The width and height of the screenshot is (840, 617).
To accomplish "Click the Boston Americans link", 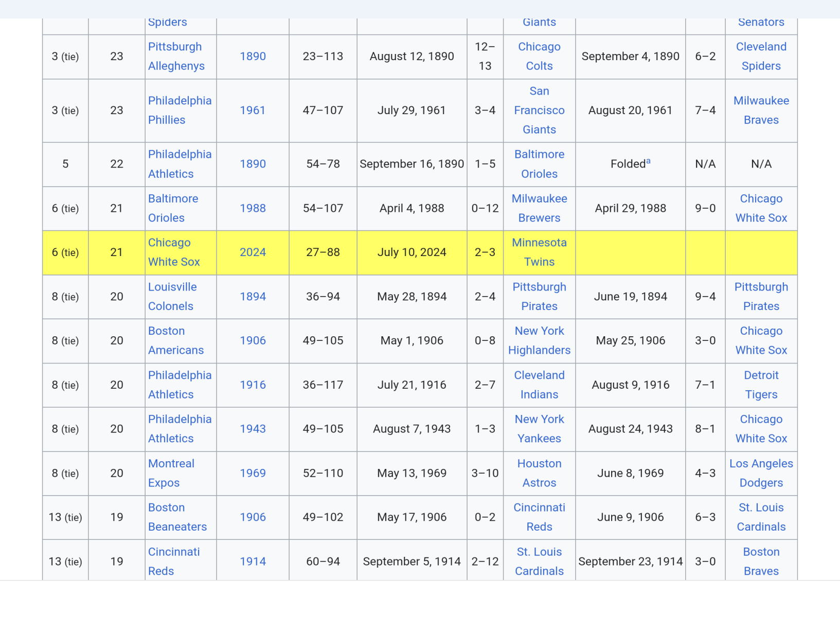I will (175, 340).
